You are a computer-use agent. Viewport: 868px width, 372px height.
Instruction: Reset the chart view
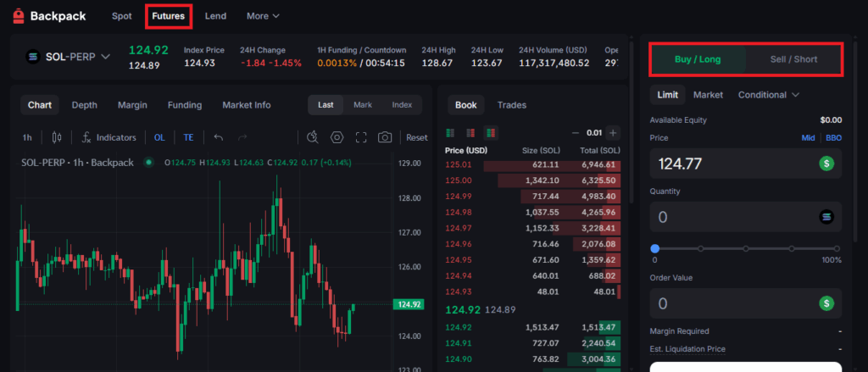coord(416,137)
